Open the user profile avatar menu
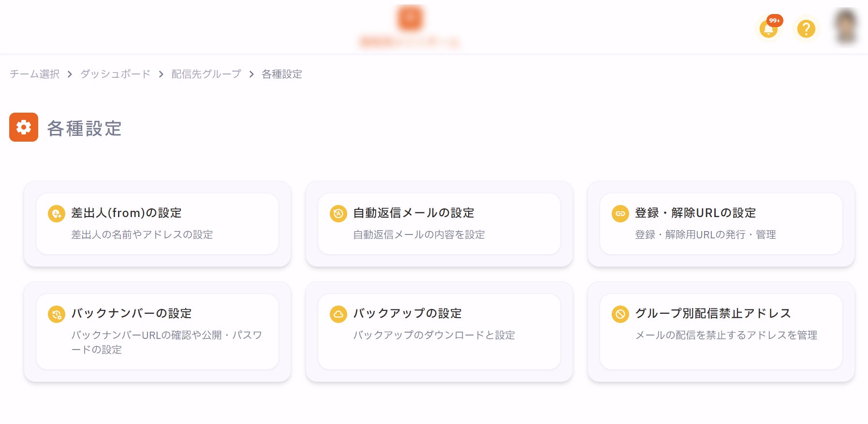Viewport: 868px width, 424px height. 846,27
